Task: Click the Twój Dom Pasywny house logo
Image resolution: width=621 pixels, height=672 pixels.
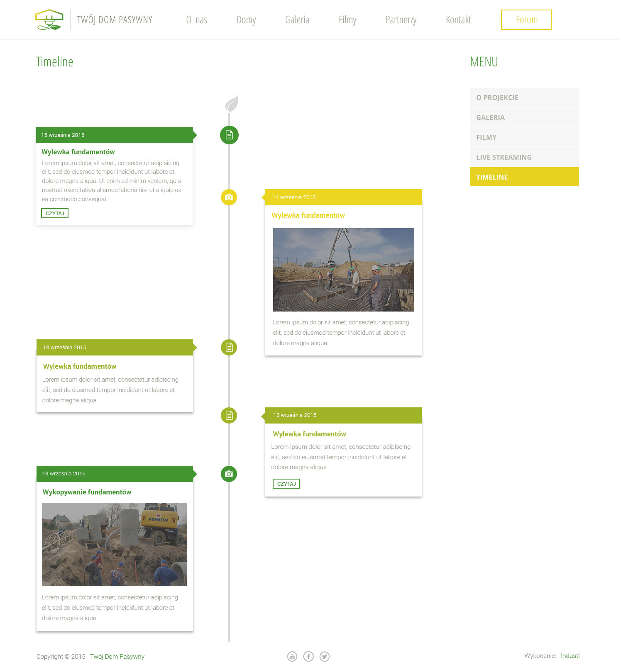Action: coord(49,20)
